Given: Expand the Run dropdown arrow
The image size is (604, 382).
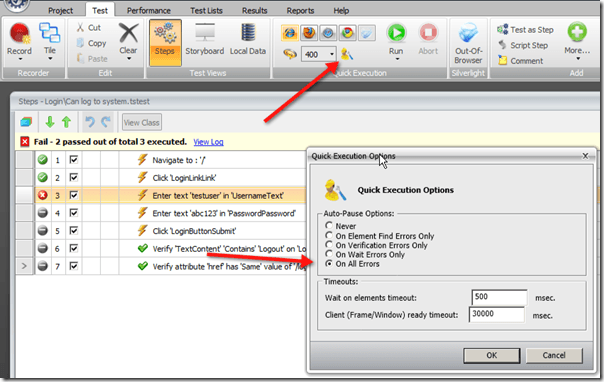Looking at the screenshot, I should pos(396,59).
